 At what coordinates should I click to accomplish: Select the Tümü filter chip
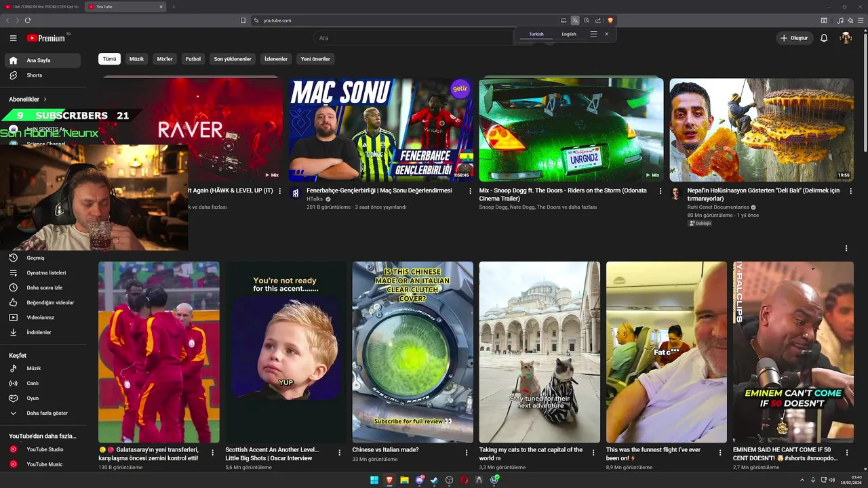pyautogui.click(x=109, y=59)
